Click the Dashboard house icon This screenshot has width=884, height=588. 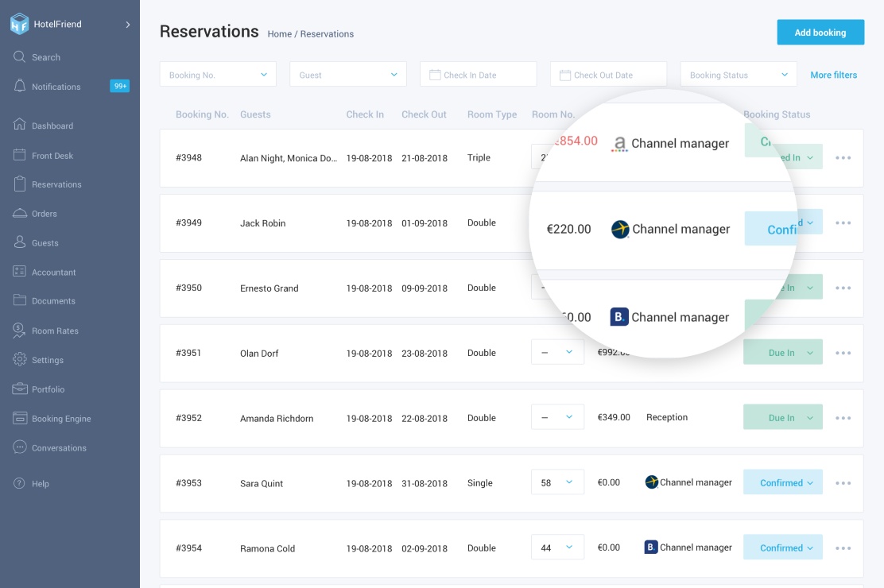tap(19, 125)
